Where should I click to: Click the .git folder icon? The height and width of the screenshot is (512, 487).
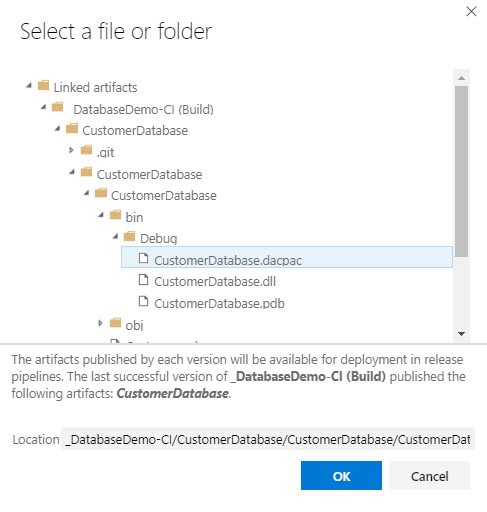pos(87,150)
